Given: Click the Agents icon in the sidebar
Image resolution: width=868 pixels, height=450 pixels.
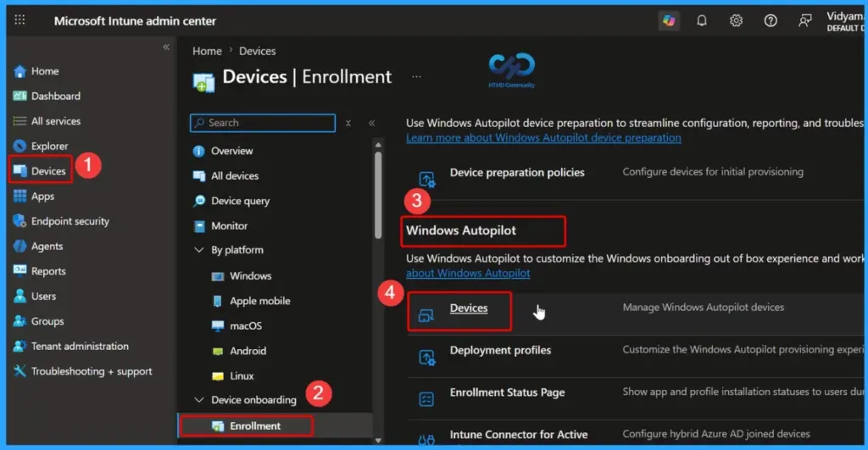Looking at the screenshot, I should 20,246.
